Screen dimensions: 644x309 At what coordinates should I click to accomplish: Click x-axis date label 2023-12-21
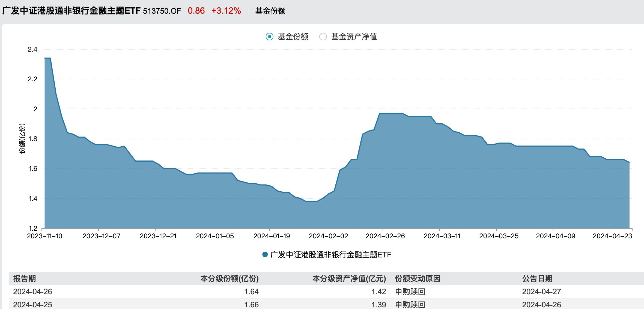click(158, 236)
